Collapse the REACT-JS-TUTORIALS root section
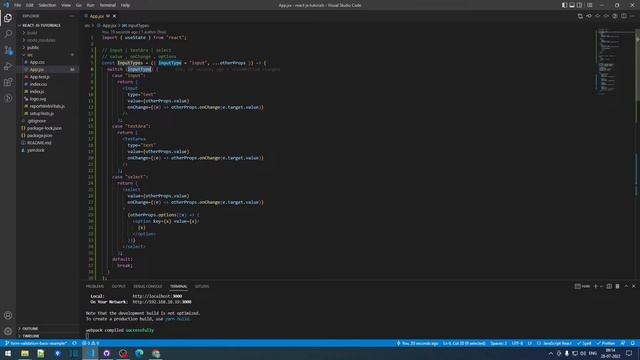 [x=39, y=25]
